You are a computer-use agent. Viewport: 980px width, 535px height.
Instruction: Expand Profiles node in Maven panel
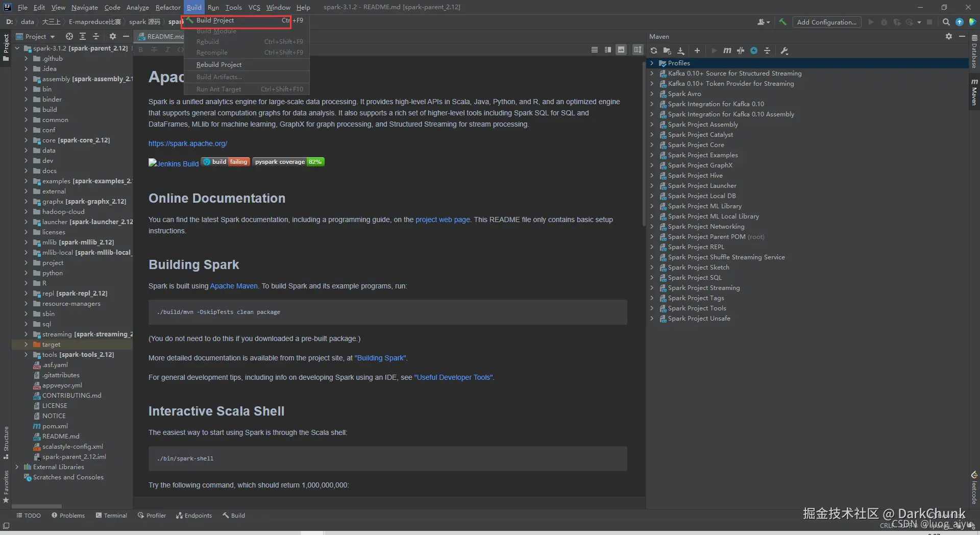(x=652, y=63)
